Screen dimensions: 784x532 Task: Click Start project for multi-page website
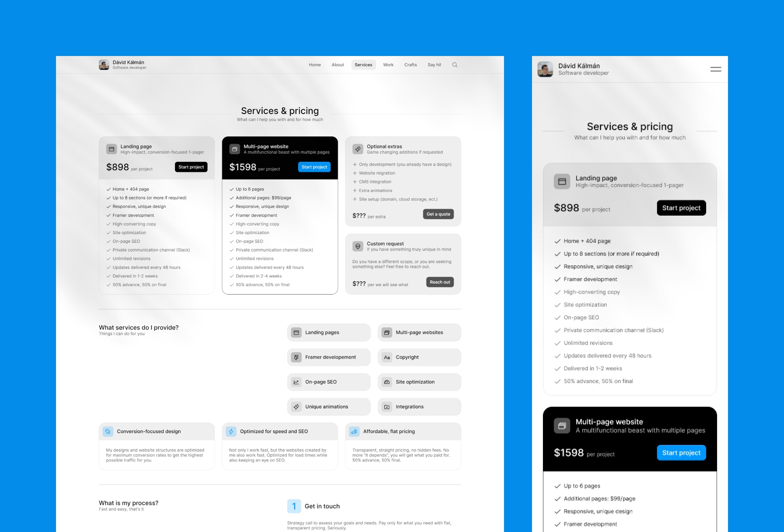[314, 167]
